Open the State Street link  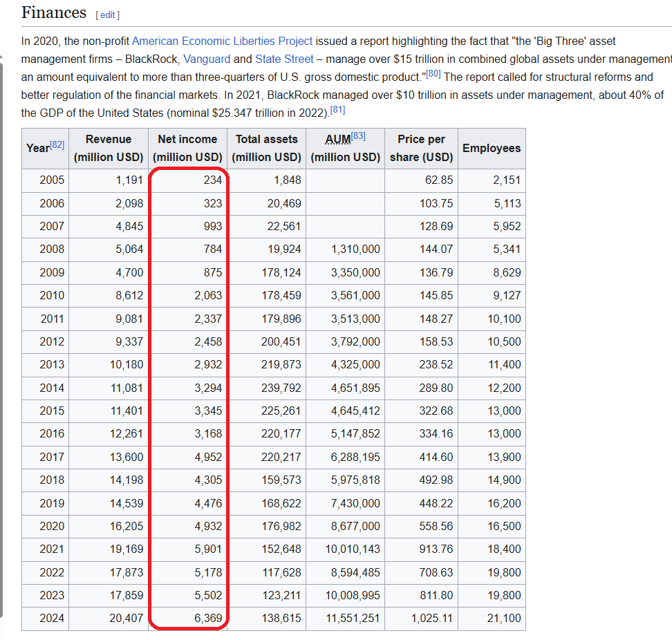click(284, 59)
